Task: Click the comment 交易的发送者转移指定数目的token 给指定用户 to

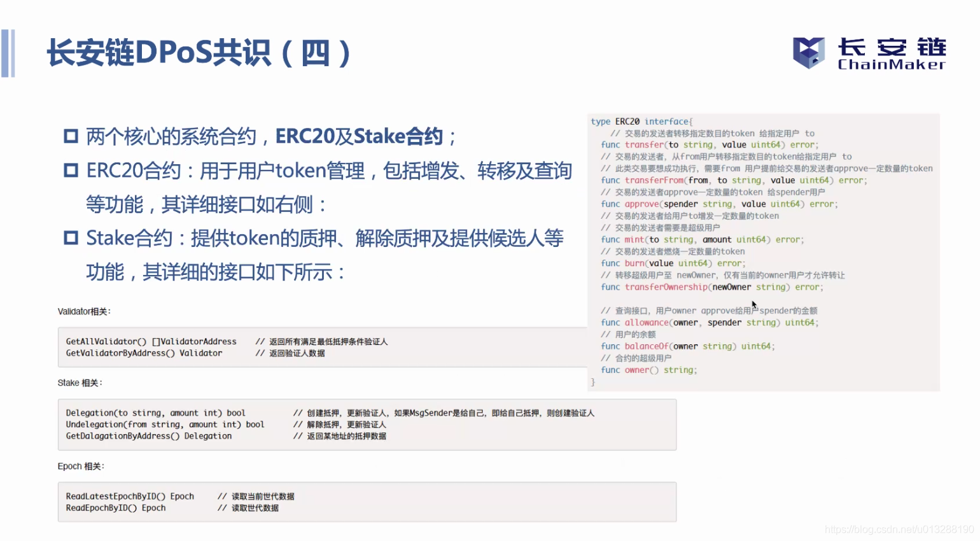Action: (712, 134)
